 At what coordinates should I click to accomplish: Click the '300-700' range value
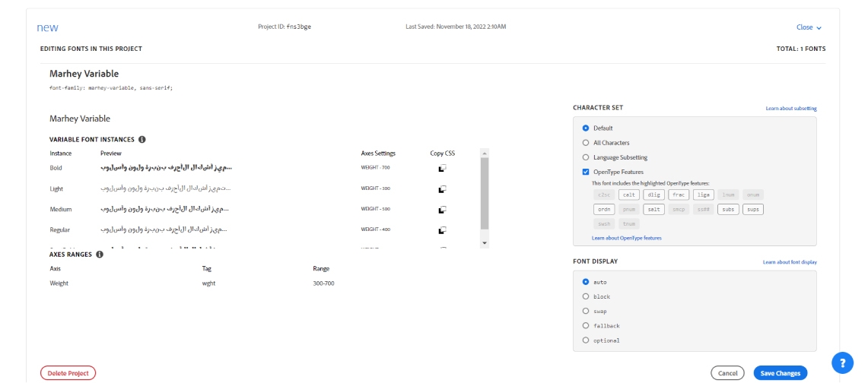(323, 283)
